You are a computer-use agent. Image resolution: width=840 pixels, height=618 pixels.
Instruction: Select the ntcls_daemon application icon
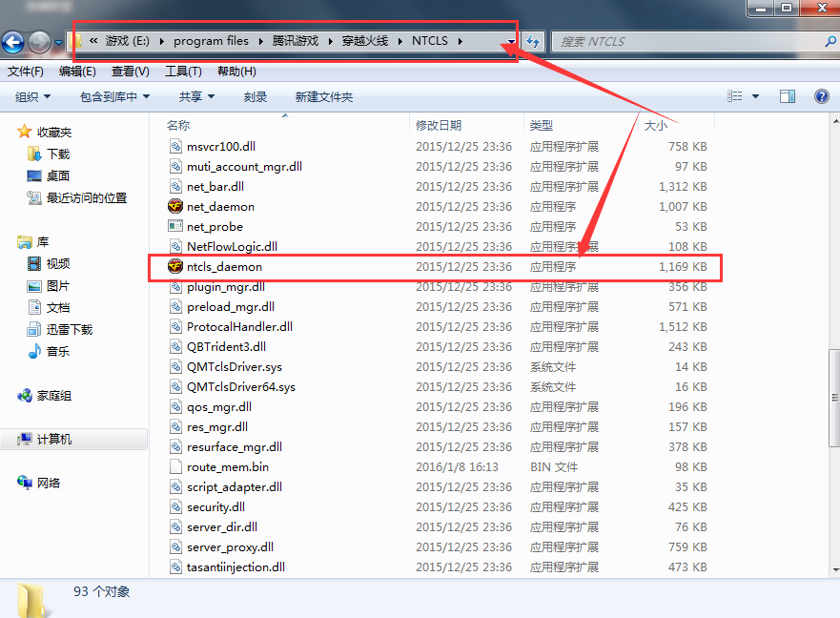pos(175,266)
